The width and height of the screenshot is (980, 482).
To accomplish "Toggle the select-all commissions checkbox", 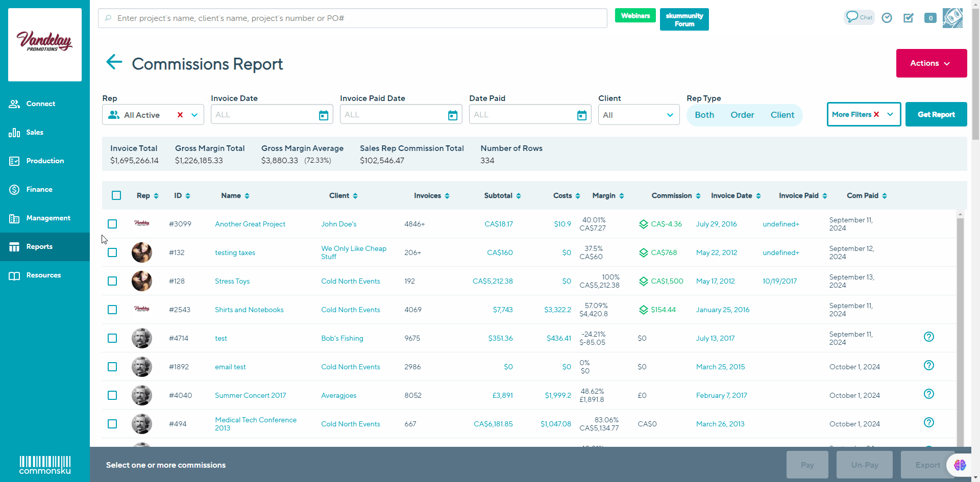I will [x=116, y=195].
